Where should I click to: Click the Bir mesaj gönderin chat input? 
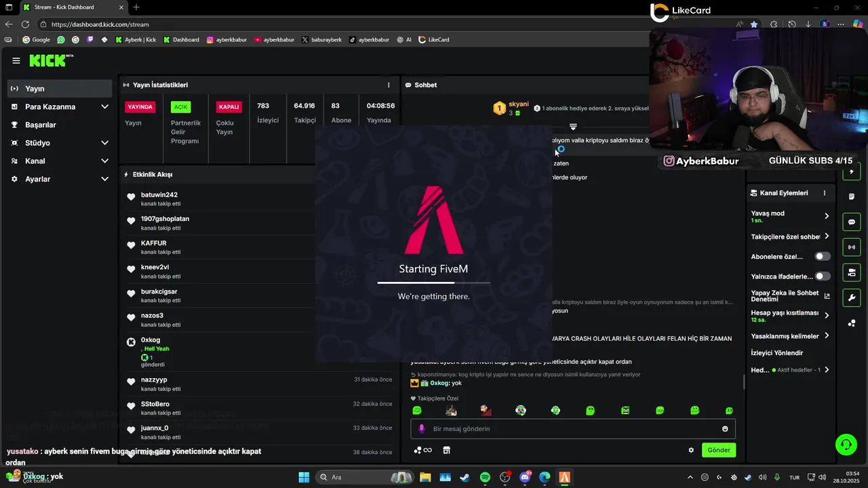[573, 428]
